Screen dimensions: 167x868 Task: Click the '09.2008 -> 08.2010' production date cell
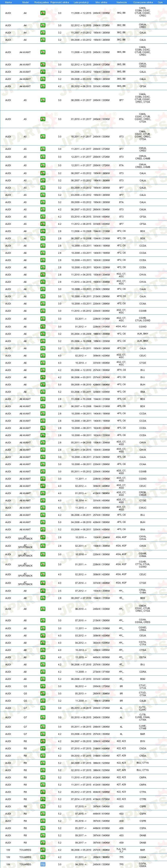(x=81, y=385)
